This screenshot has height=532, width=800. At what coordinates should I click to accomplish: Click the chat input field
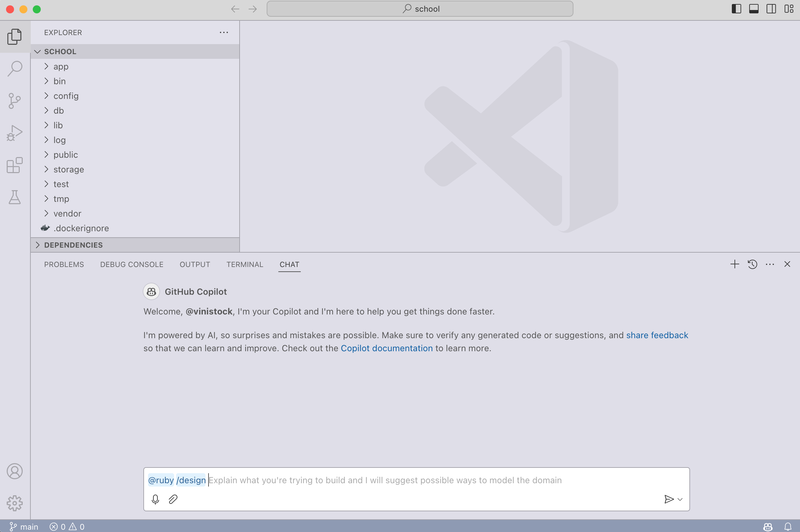(415, 480)
